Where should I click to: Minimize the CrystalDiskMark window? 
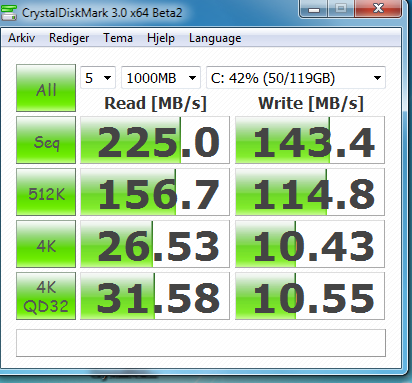(314, 9)
